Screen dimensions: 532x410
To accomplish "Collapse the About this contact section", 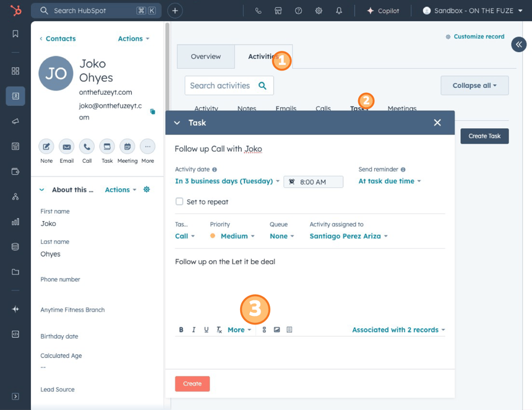I will 41,190.
